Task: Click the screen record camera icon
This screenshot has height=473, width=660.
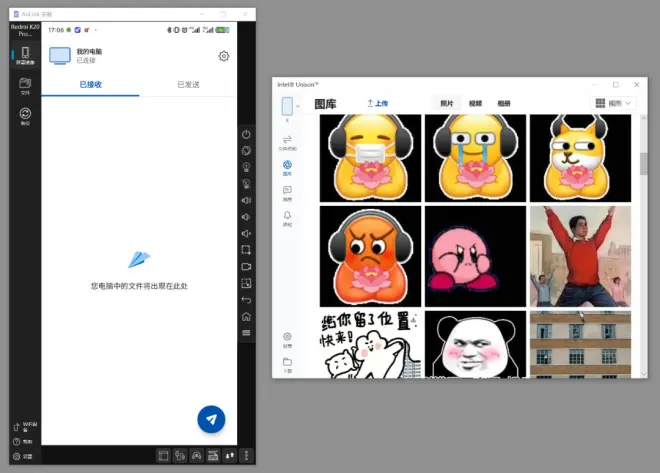Action: [x=246, y=266]
